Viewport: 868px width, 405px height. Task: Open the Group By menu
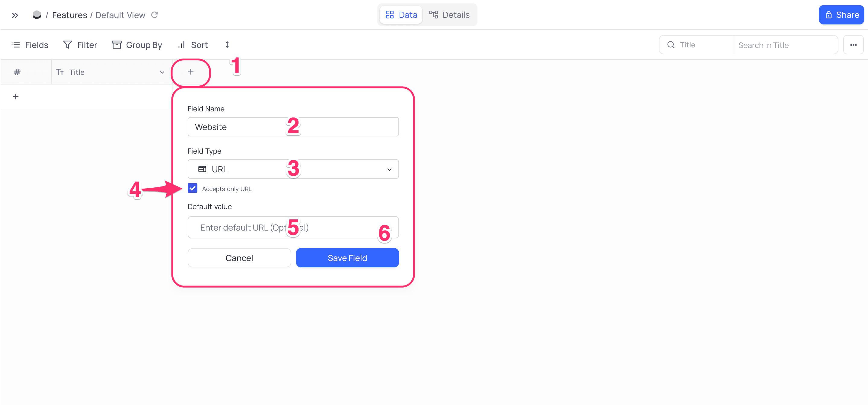137,45
